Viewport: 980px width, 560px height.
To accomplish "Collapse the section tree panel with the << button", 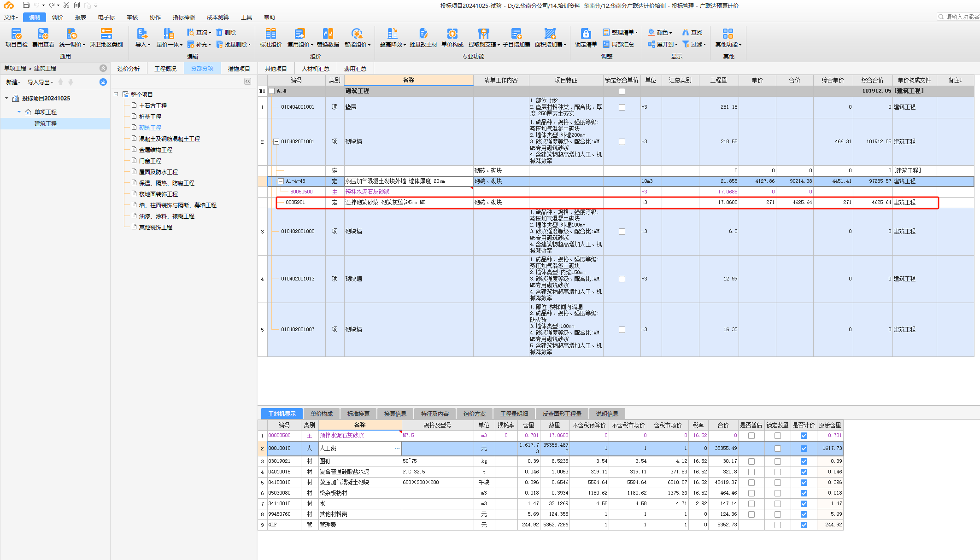I will click(248, 82).
